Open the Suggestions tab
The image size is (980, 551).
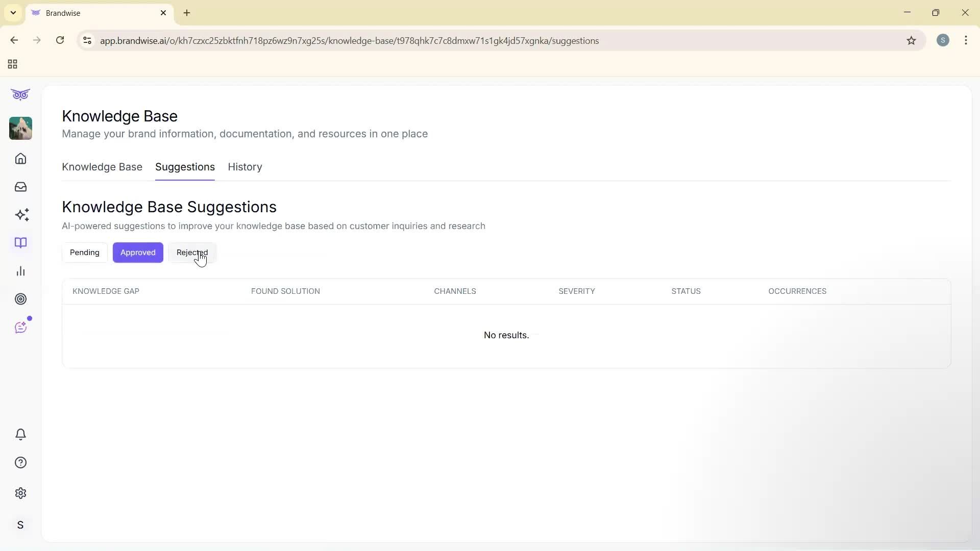tap(185, 167)
